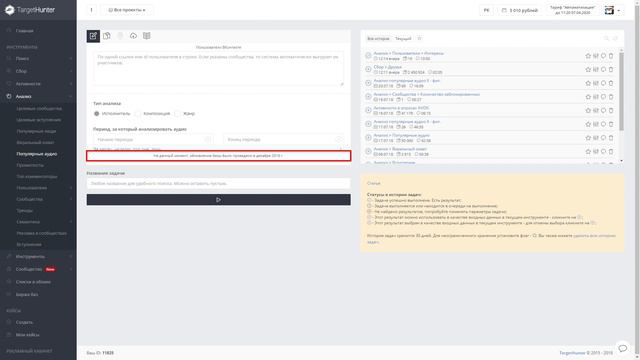This screenshot has height=360, width=640.
Task: Focus the VK users links textarea
Action: (218, 69)
